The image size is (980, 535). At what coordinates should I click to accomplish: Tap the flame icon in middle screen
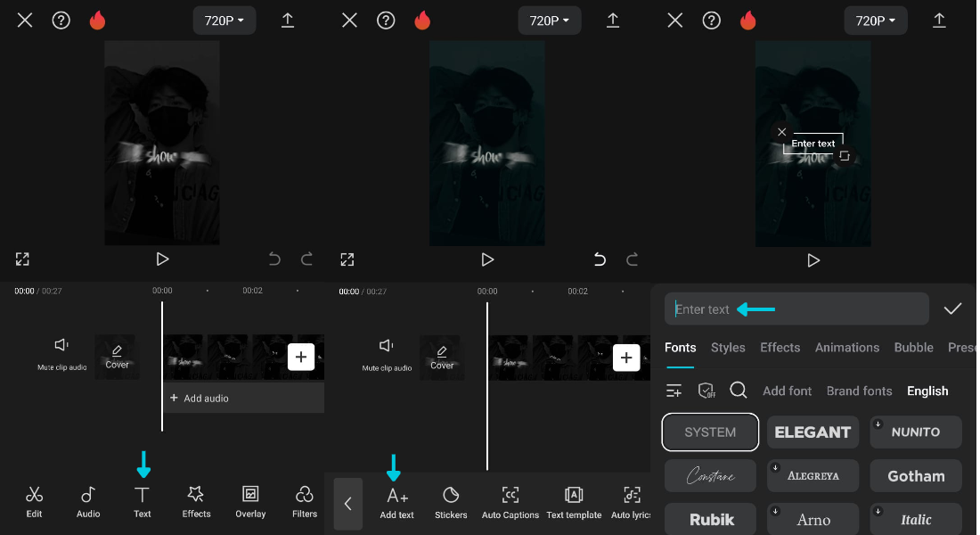coord(422,21)
